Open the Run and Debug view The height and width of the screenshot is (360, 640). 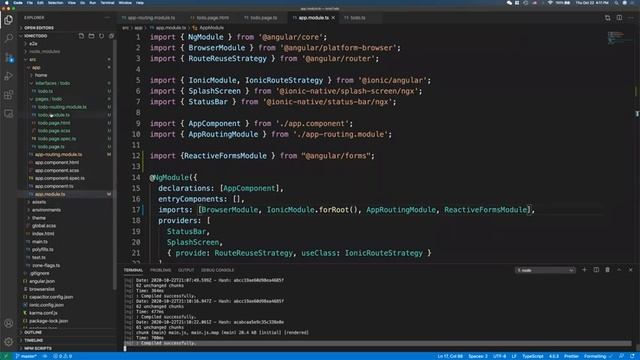click(9, 76)
